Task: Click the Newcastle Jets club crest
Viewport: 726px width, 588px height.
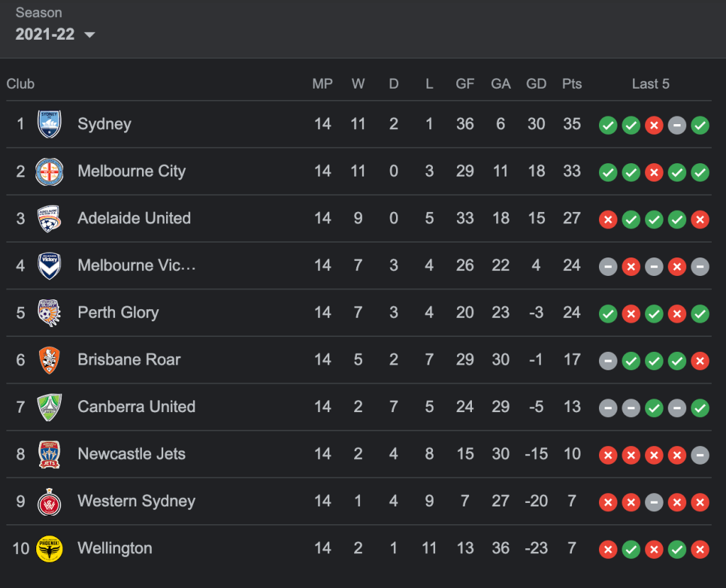Action: [50, 454]
